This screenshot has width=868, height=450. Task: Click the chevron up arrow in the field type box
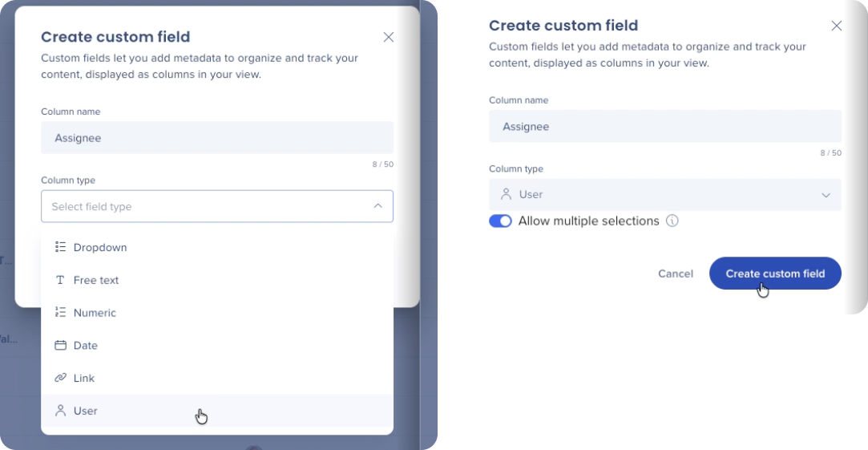tap(378, 206)
